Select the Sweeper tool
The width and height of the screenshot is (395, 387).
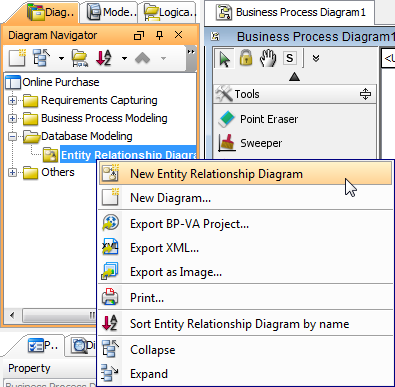tap(250, 143)
